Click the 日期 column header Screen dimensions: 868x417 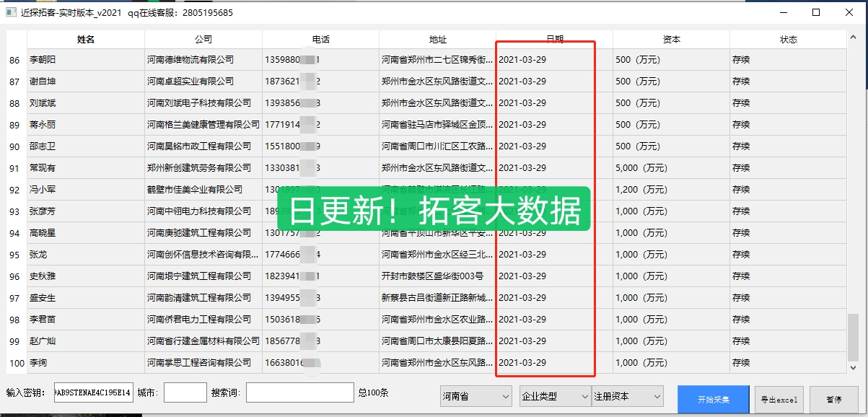point(554,40)
